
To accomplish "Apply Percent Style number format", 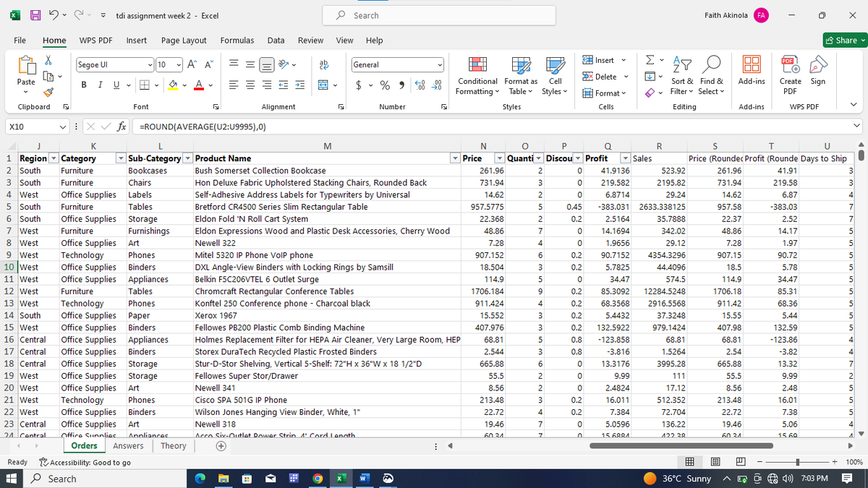I will [386, 86].
